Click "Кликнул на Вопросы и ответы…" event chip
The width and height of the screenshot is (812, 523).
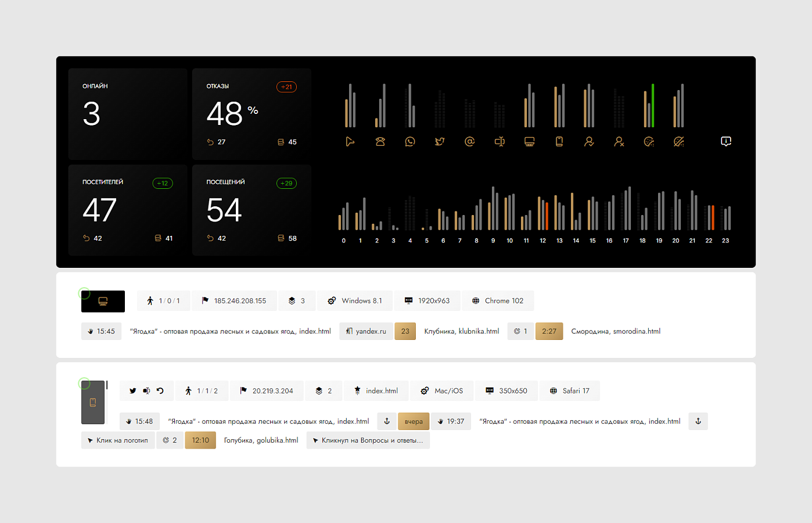pyautogui.click(x=368, y=440)
